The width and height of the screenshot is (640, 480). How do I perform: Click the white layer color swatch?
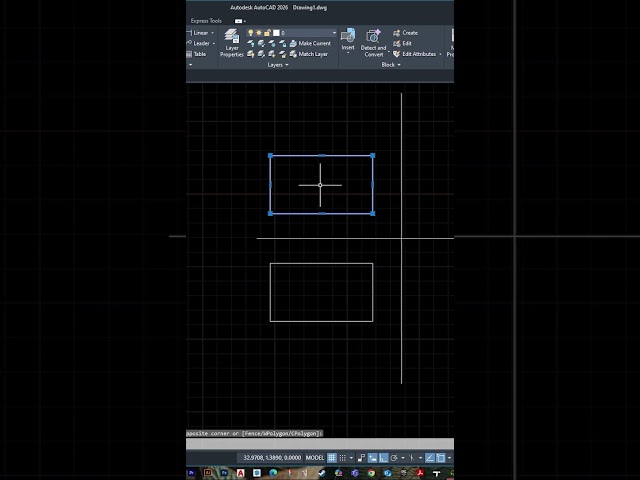click(276, 33)
